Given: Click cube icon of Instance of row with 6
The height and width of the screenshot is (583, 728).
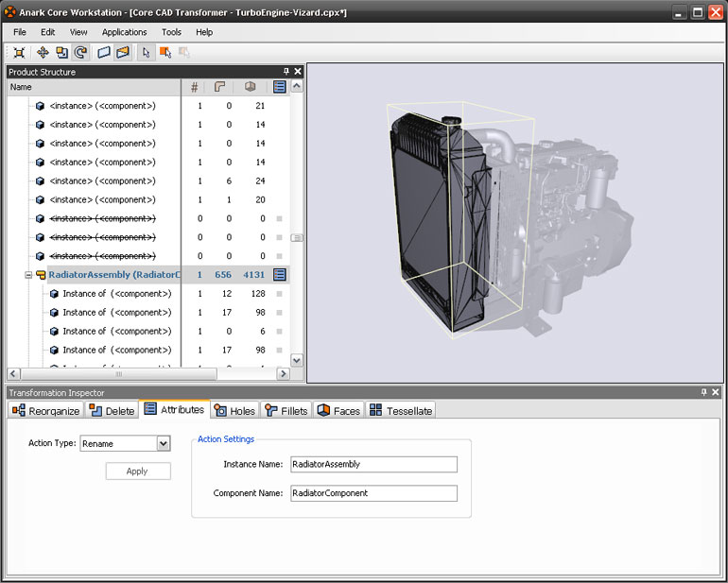Looking at the screenshot, I should point(54,332).
